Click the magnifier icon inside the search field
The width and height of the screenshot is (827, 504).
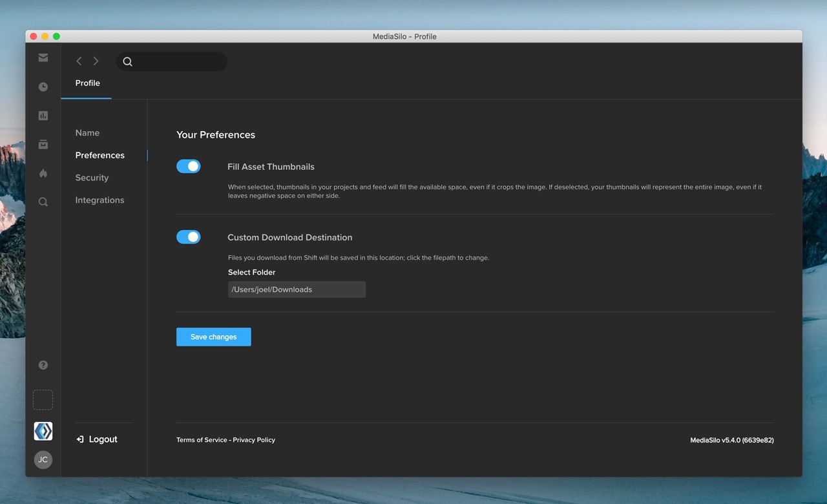coord(128,61)
